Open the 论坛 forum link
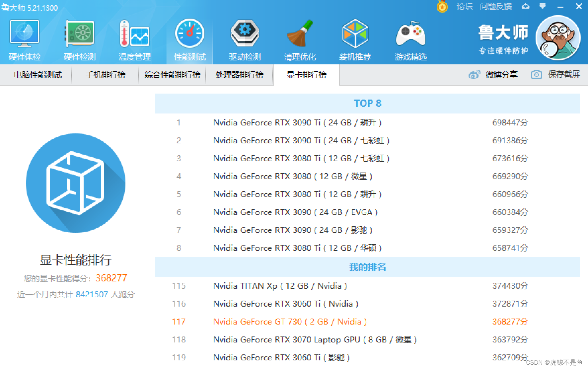The image size is (588, 369). tap(465, 6)
